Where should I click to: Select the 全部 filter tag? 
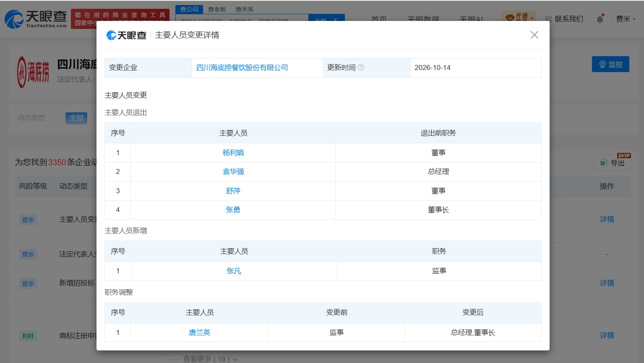pyautogui.click(x=76, y=118)
